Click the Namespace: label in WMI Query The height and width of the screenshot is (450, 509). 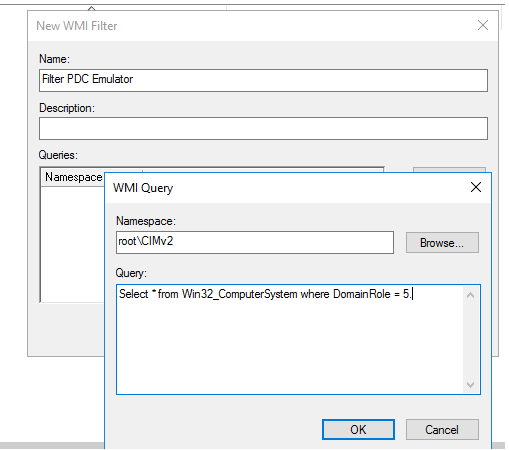coord(146,221)
